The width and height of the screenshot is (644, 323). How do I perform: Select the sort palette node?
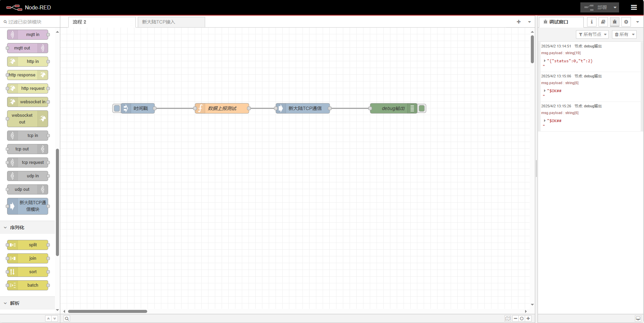click(x=28, y=272)
